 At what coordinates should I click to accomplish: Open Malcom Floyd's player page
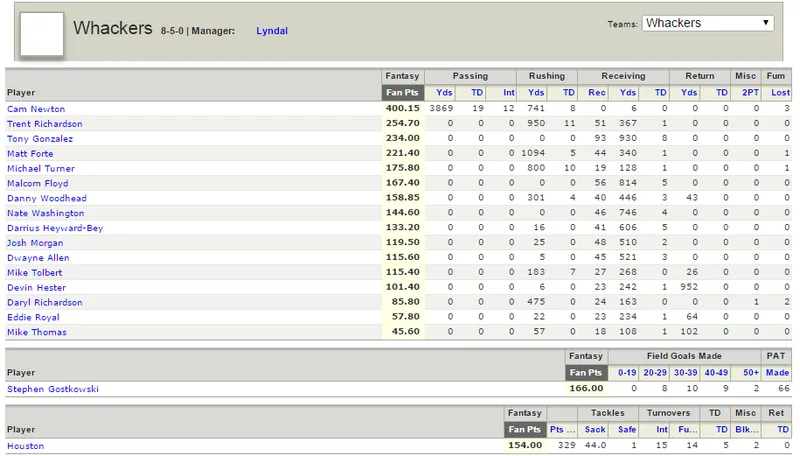37,183
